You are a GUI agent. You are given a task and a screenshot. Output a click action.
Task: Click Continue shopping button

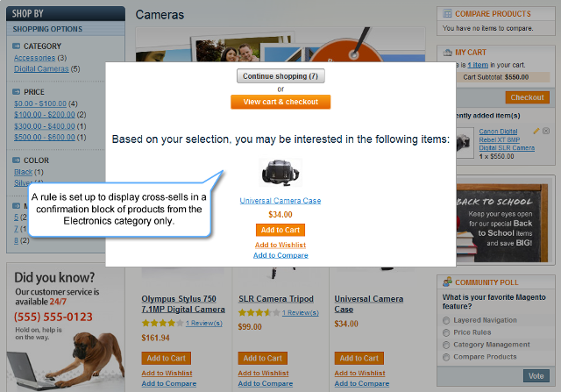[280, 76]
